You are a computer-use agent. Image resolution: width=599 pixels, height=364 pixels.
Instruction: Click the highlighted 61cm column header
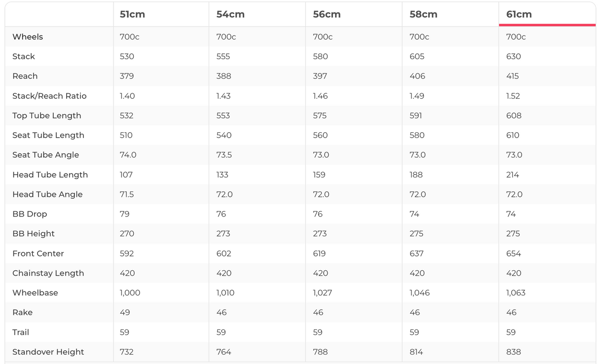[519, 14]
